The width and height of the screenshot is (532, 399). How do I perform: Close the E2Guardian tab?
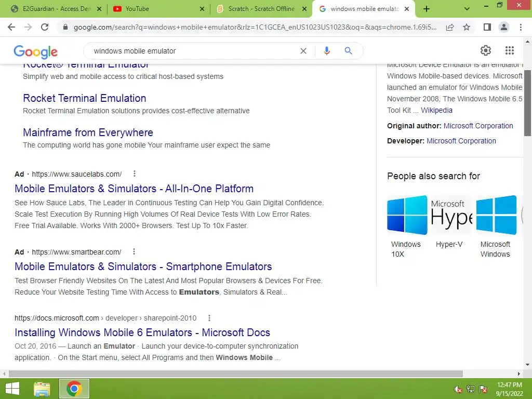99,9
